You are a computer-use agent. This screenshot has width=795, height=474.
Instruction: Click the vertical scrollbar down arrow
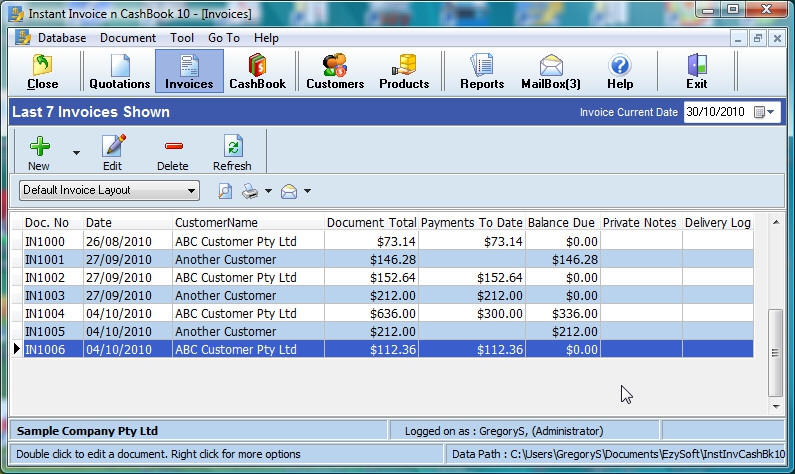[x=775, y=407]
